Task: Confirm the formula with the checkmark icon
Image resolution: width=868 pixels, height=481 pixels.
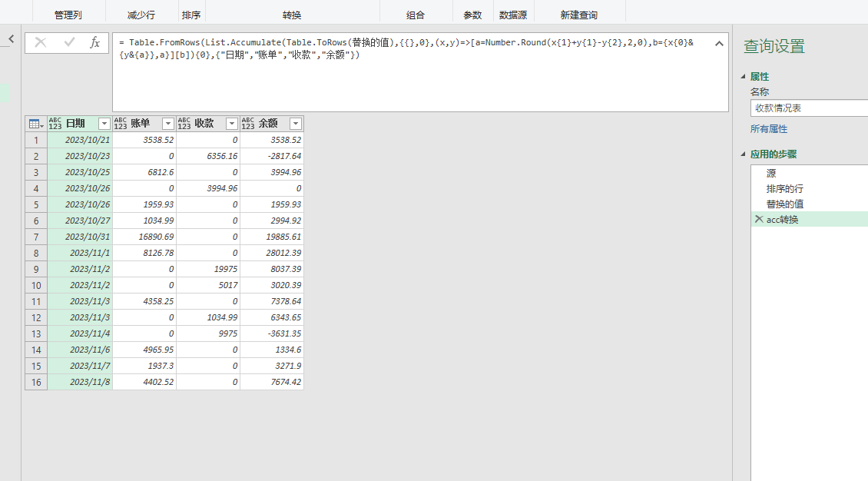Action: pyautogui.click(x=68, y=43)
